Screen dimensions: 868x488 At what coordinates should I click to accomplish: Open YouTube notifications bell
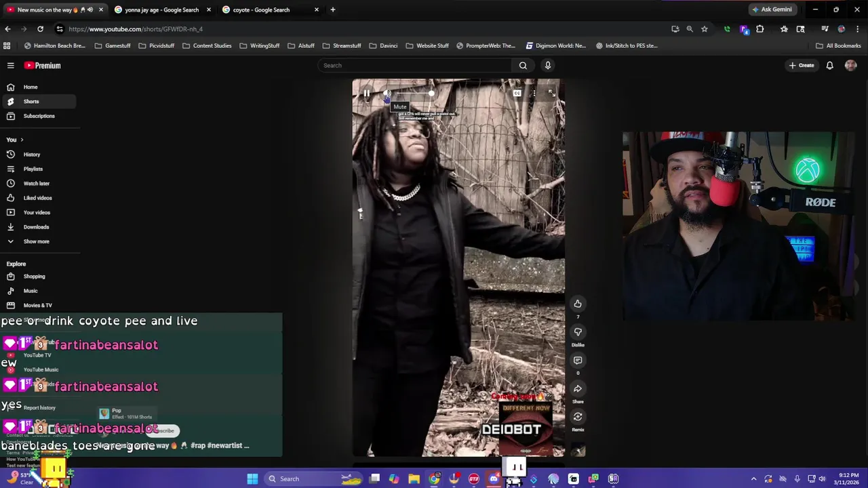829,66
